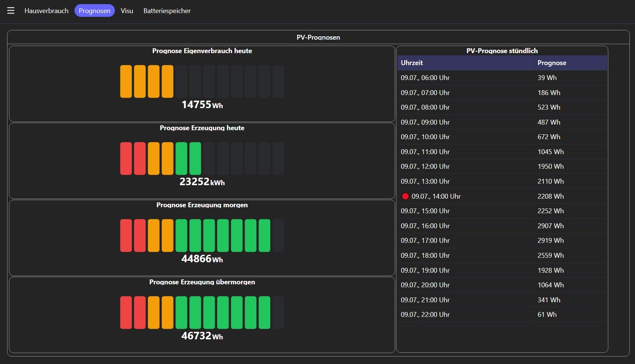This screenshot has width=635, height=364.
Task: Select the 09.07., 22:00 Uhr row
Action: point(502,315)
